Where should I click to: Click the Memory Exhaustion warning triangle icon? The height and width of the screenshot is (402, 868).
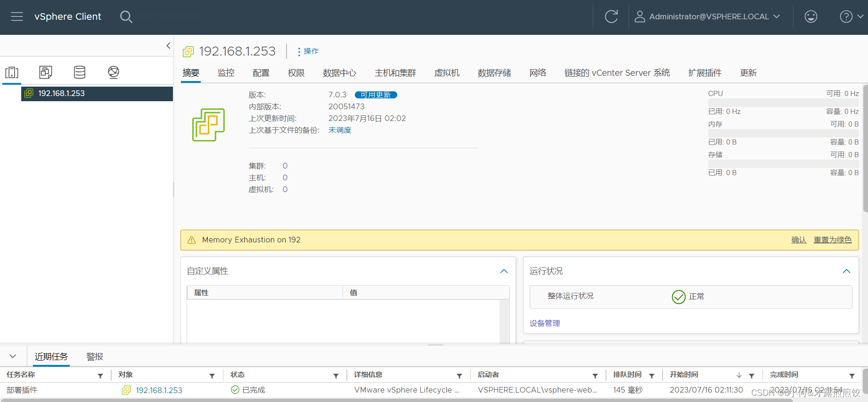pyautogui.click(x=191, y=240)
